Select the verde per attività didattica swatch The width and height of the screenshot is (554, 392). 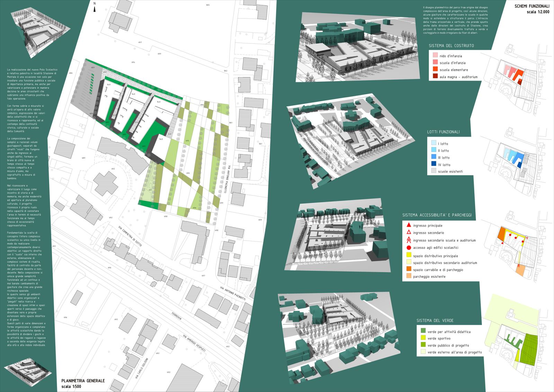[x=423, y=331]
